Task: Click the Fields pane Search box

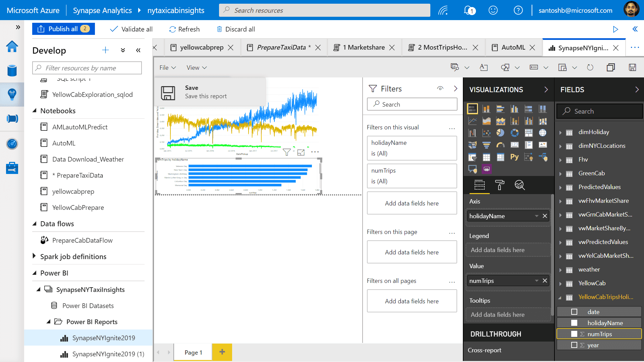Action: pyautogui.click(x=600, y=111)
